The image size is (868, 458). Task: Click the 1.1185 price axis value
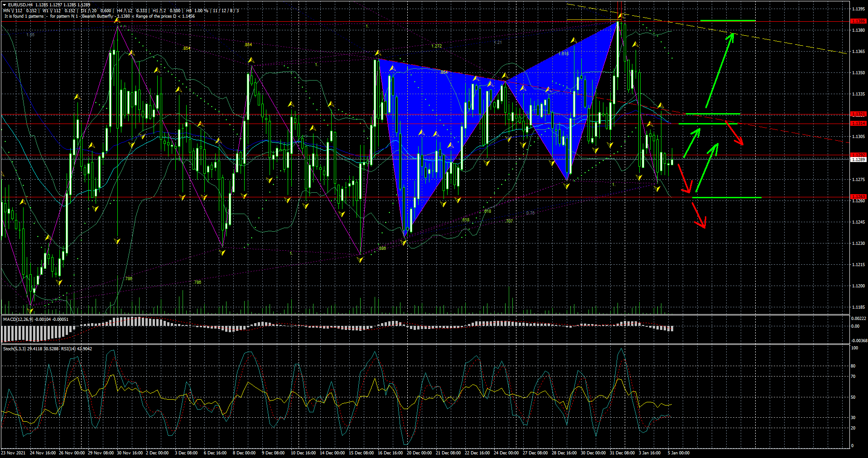click(x=858, y=307)
